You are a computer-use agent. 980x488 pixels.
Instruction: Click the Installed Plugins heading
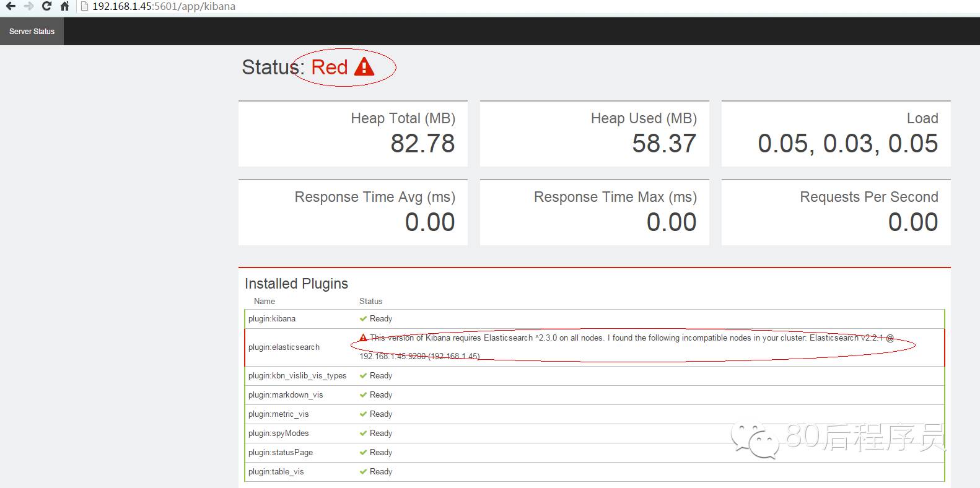pyautogui.click(x=296, y=284)
